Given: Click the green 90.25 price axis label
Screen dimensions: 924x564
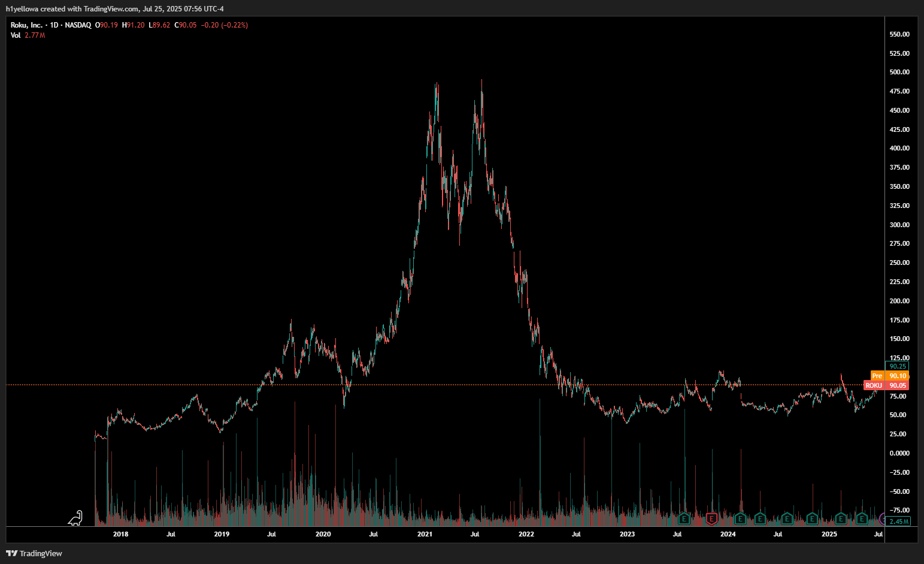Looking at the screenshot, I should tap(897, 366).
